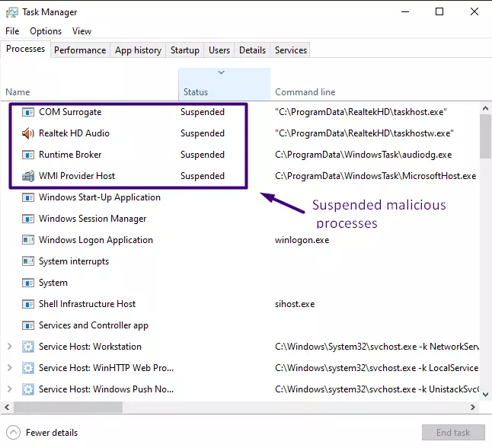Click the COM Surrogate process icon
The image size is (492, 448).
coord(28,112)
